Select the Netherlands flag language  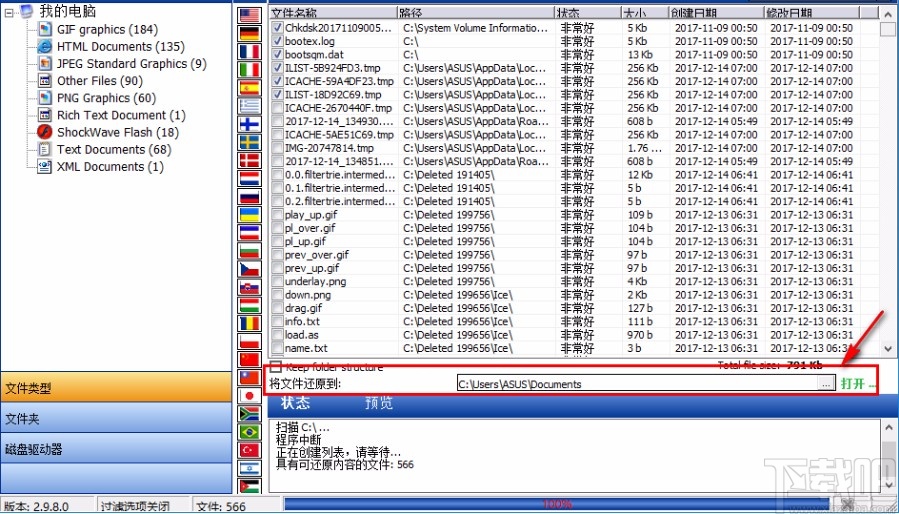tap(250, 178)
